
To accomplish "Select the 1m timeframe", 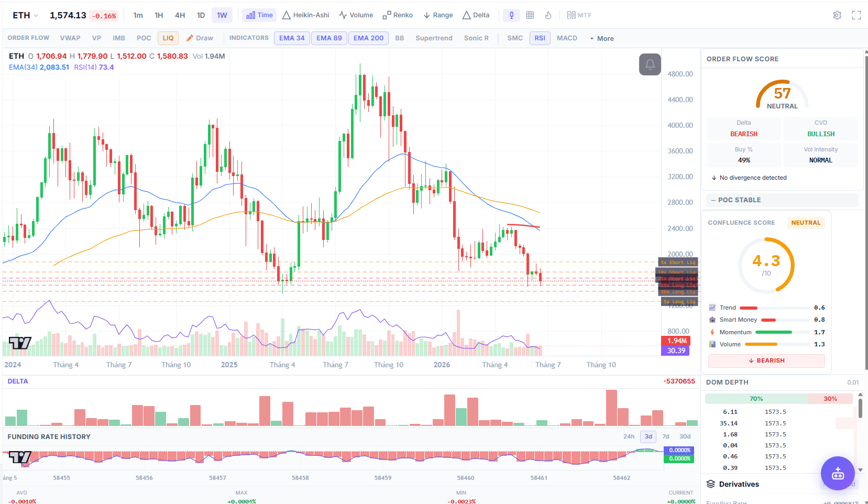I will (x=138, y=15).
